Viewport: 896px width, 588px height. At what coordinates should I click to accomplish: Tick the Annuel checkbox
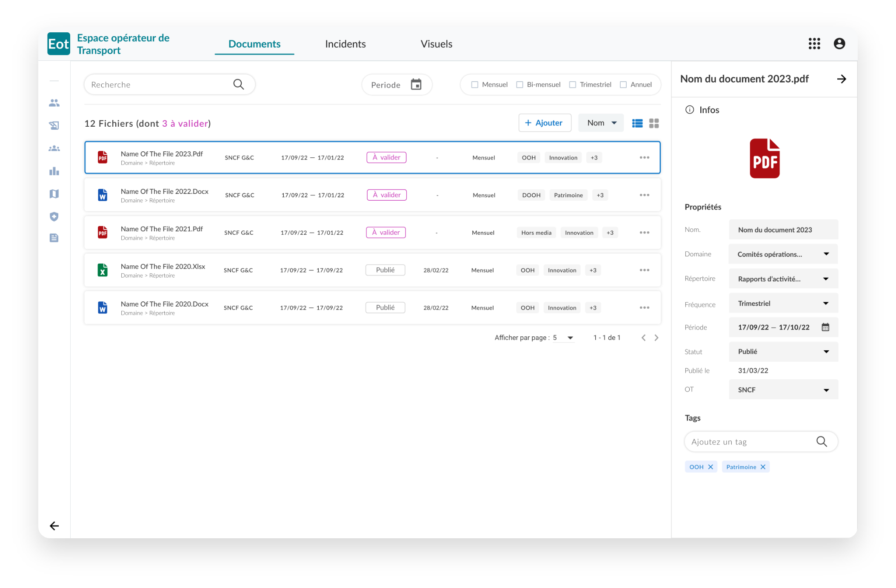point(623,85)
